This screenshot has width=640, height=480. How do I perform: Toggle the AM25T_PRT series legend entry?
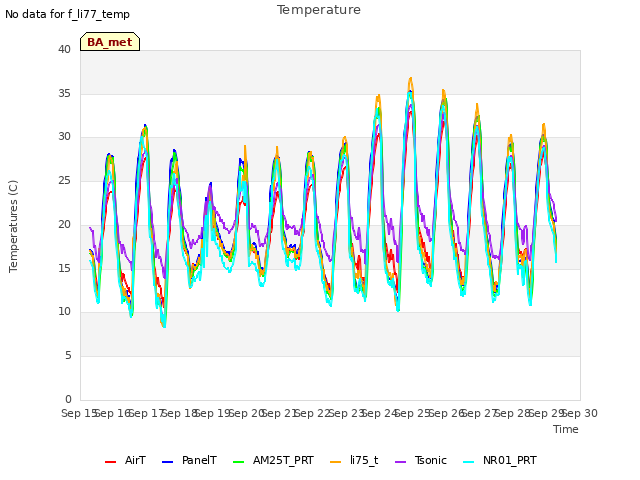point(273,461)
